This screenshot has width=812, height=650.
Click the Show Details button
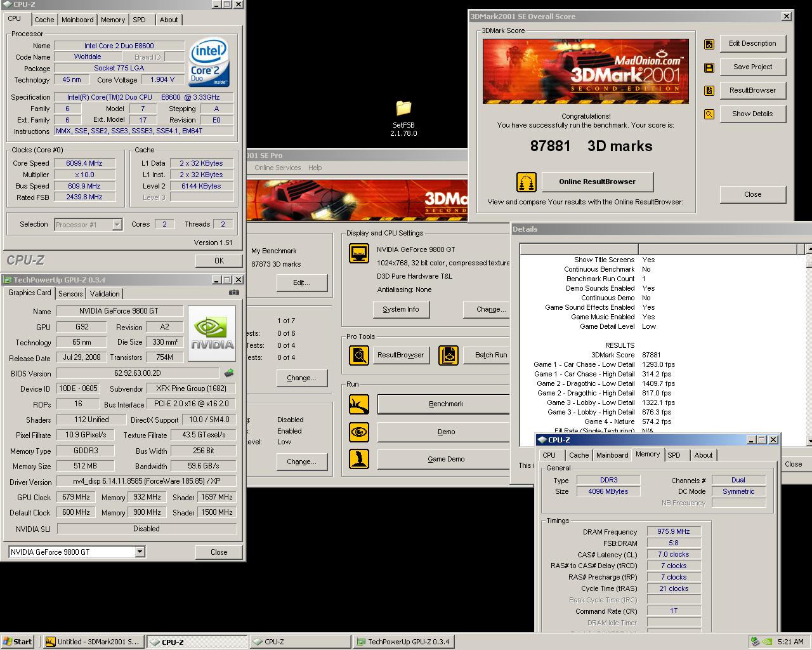coord(753,114)
